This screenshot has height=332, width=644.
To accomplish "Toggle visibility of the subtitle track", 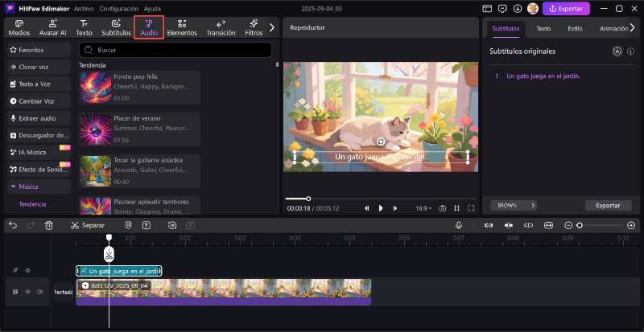I will (x=27, y=271).
